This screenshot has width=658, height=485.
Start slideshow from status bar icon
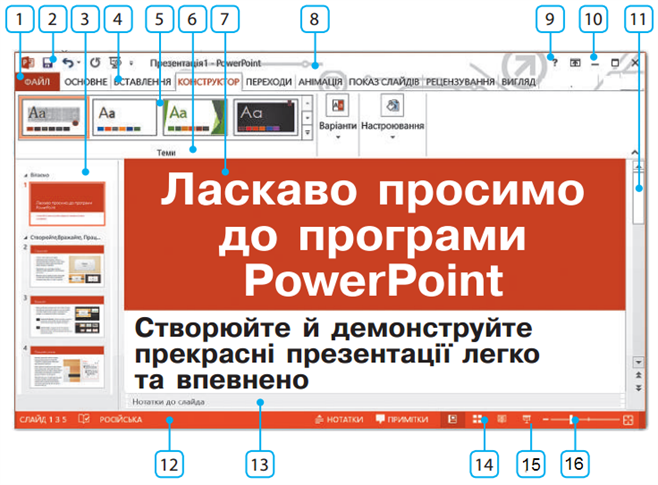point(526,421)
